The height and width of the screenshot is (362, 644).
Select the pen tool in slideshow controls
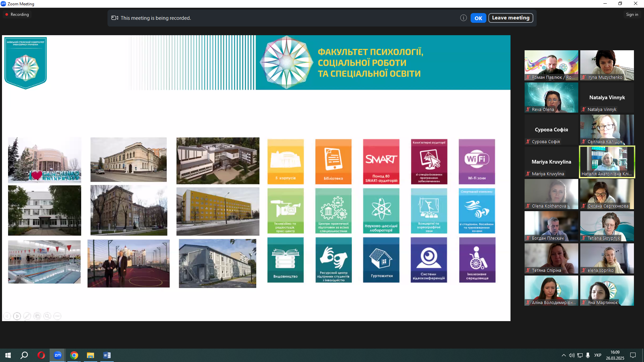(27, 316)
